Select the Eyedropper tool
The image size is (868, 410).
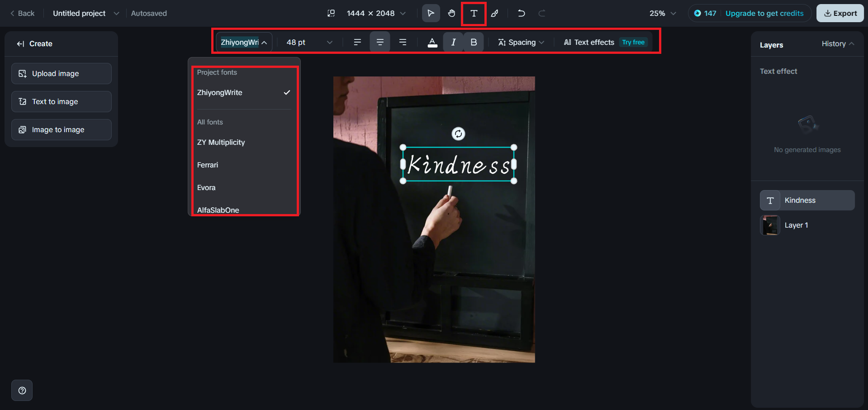tap(495, 13)
